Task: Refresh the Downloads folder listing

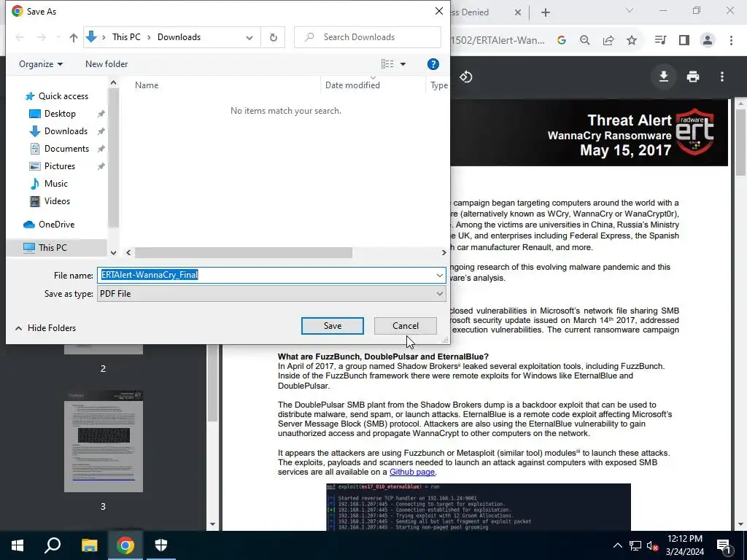Action: click(273, 37)
